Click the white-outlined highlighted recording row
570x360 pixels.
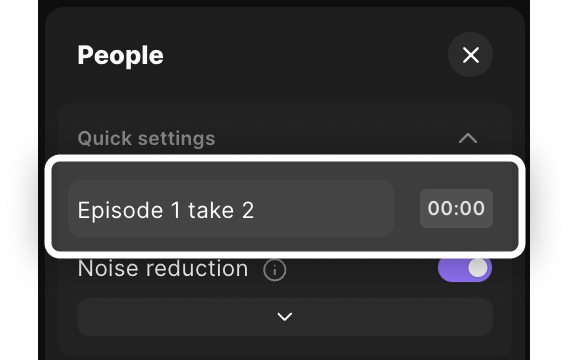point(285,207)
